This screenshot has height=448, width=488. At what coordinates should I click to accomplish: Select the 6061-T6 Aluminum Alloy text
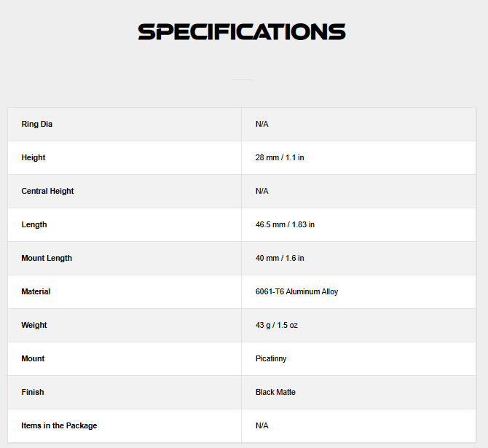click(296, 292)
